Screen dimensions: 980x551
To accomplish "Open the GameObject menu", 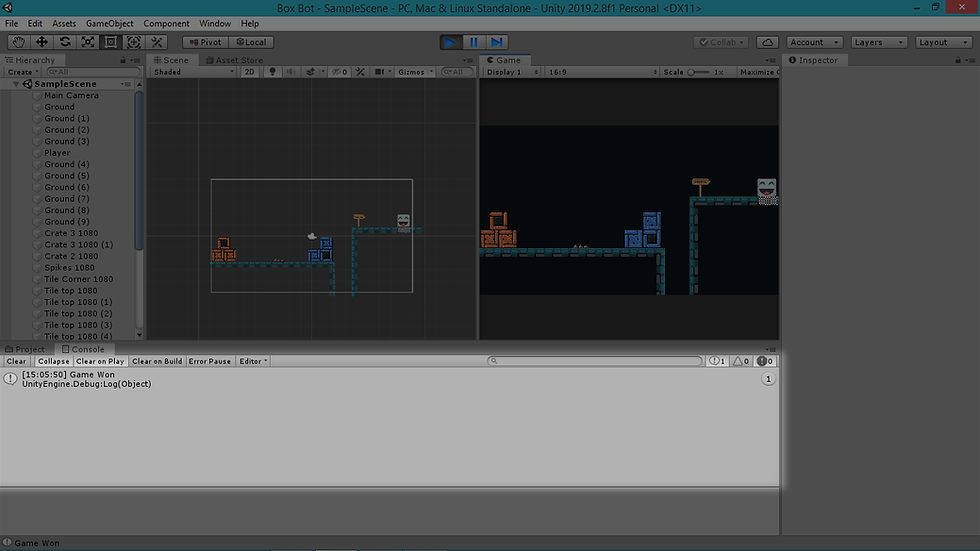I will [x=109, y=23].
